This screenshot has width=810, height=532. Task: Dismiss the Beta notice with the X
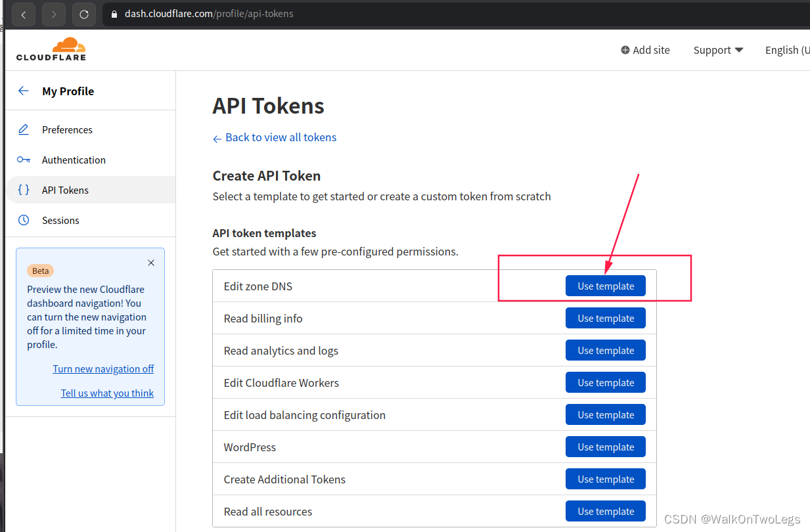(151, 263)
